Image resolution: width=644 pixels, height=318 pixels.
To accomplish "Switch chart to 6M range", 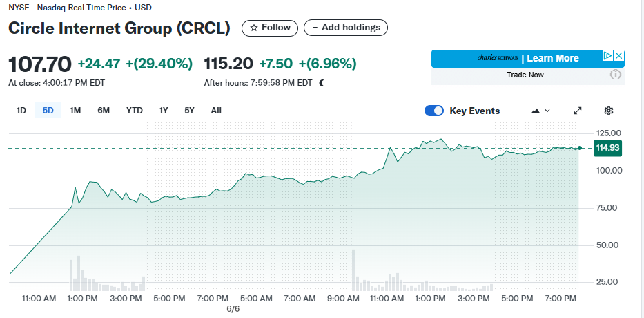I will 104,110.
